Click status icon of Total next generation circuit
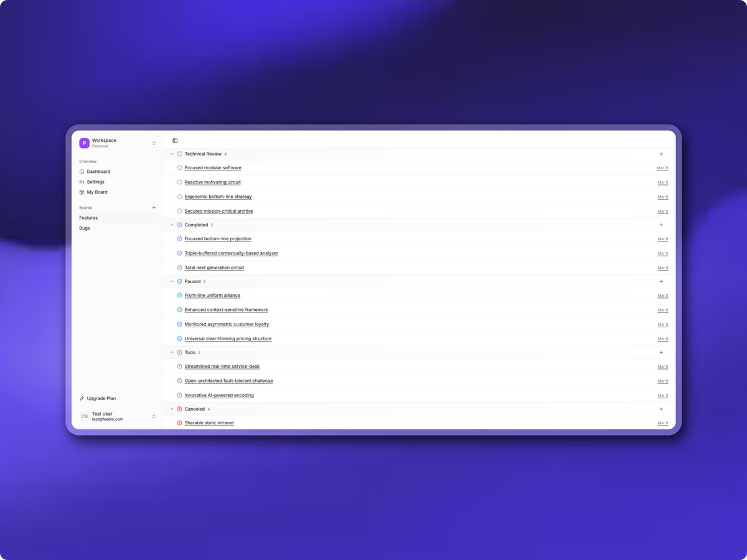 click(x=179, y=268)
